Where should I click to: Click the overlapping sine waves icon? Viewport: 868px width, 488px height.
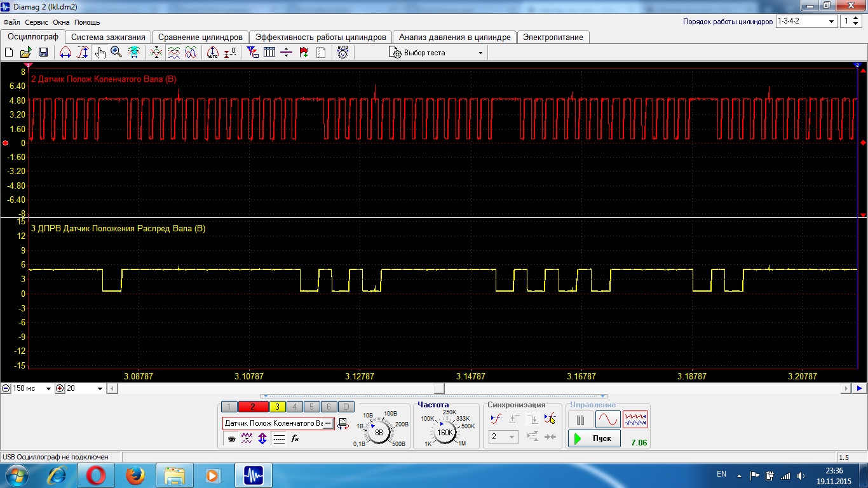pyautogui.click(x=191, y=53)
